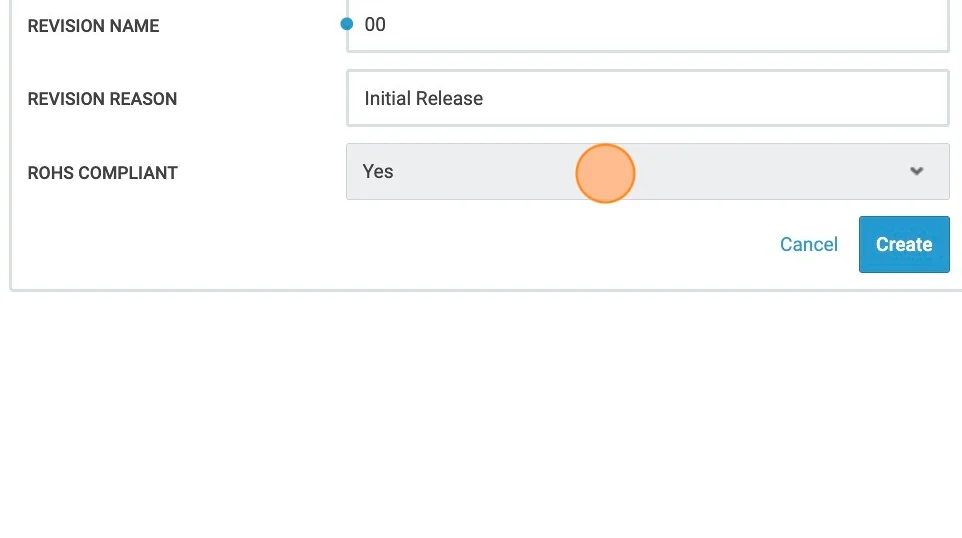Click the blue dot beside Revision Name
This screenshot has height=538, width=962.
(x=347, y=24)
